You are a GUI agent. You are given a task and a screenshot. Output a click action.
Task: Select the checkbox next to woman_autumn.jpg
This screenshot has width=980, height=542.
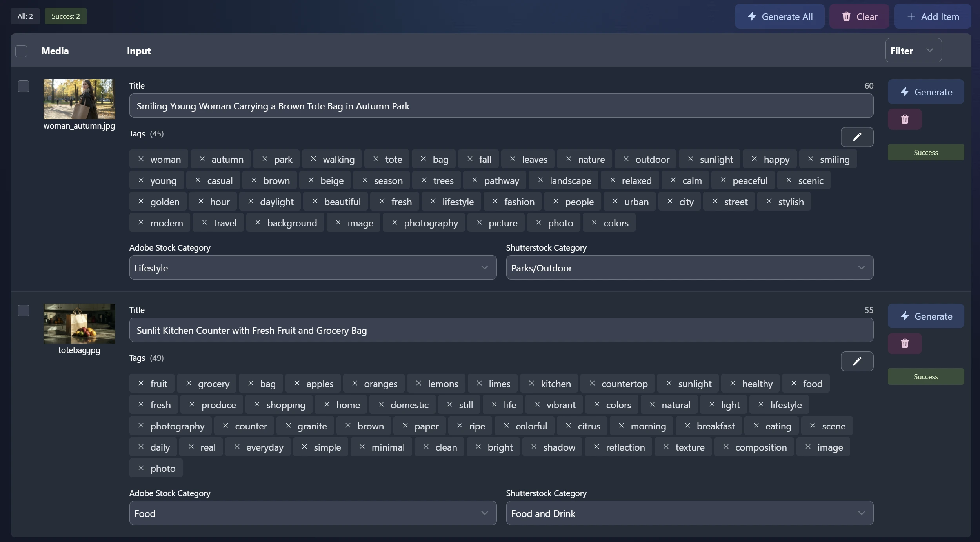(x=23, y=86)
